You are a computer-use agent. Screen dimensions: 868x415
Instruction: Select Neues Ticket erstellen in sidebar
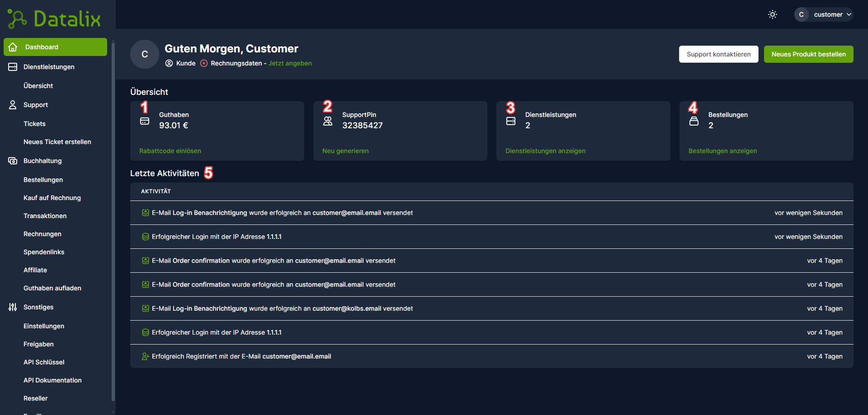[x=57, y=142]
